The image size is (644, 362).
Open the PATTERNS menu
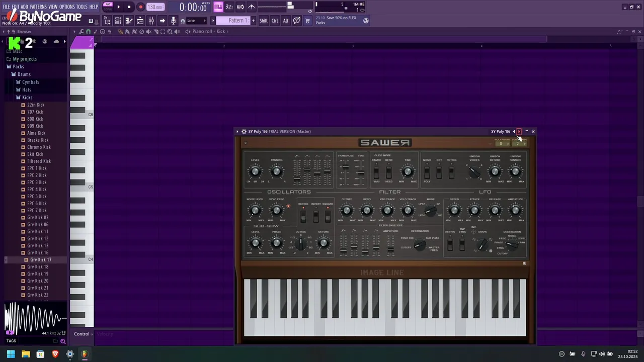38,7
